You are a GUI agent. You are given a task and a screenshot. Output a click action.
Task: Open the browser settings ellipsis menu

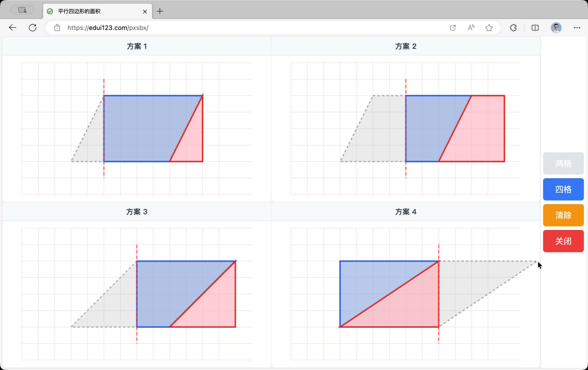point(577,27)
